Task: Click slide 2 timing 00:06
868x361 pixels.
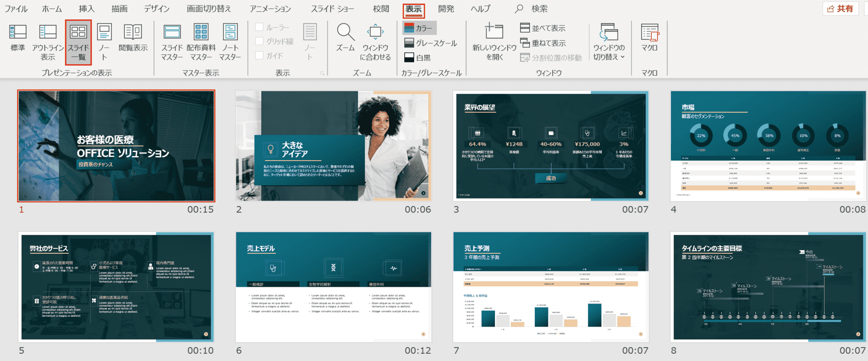Action: click(418, 209)
